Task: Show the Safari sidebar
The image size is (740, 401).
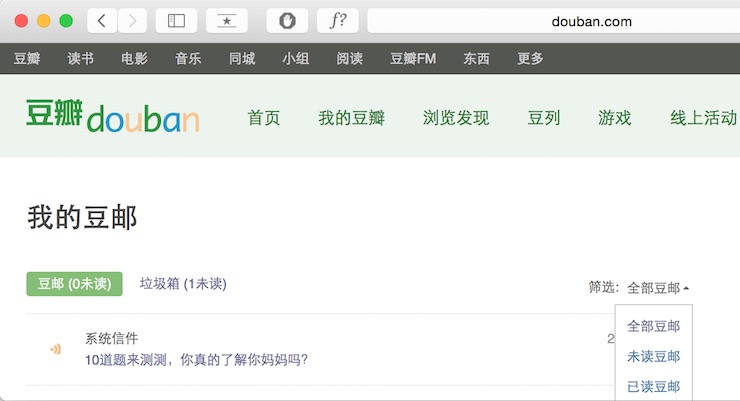Action: pyautogui.click(x=176, y=21)
